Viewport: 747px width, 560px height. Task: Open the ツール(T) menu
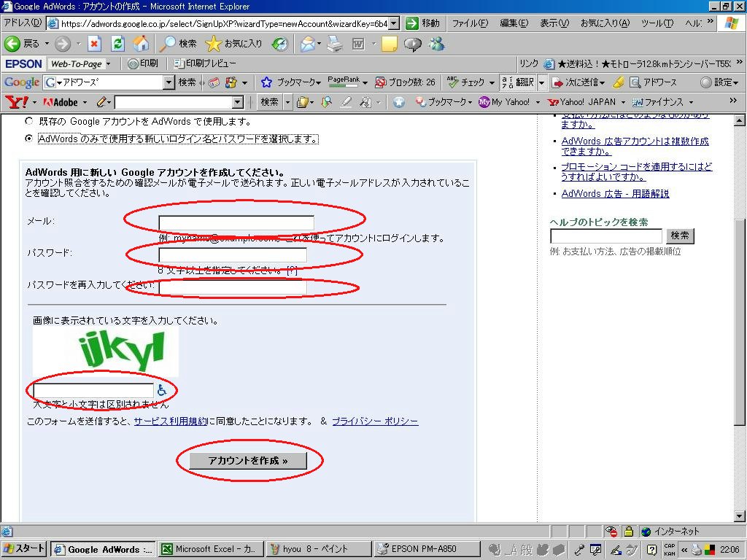click(657, 23)
